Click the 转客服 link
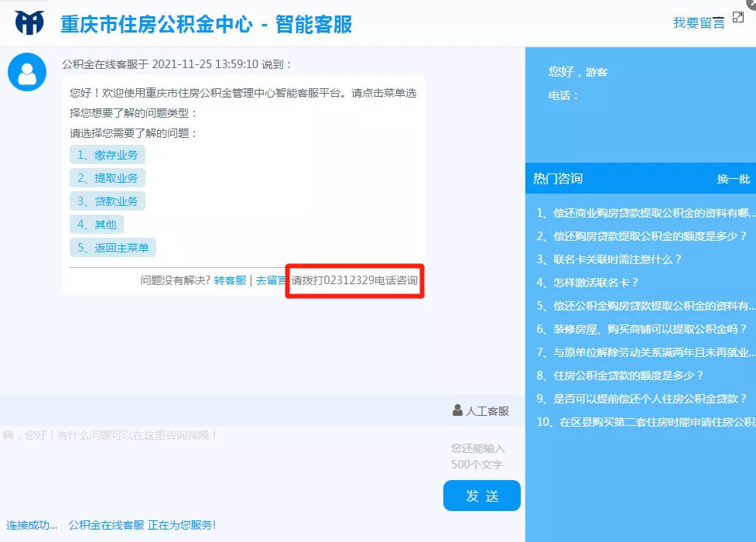The image size is (756, 542). click(x=230, y=280)
